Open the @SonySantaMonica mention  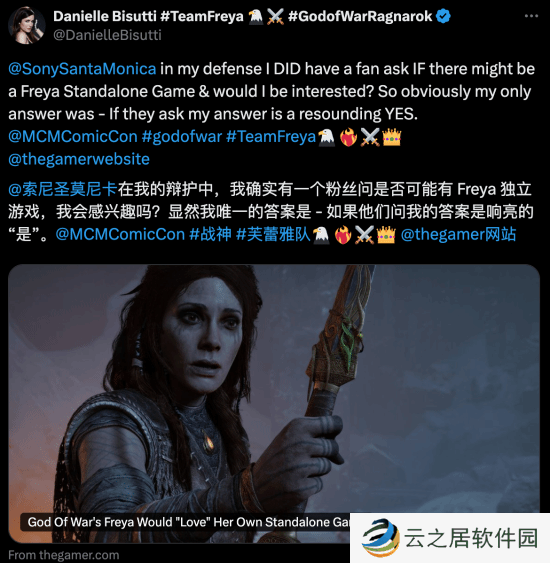point(82,69)
